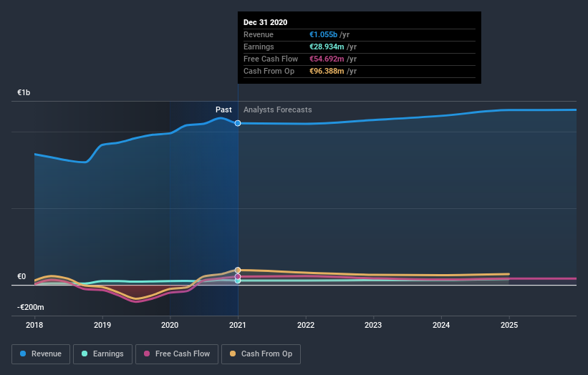Click the orange Cash From Op marker at 2021

point(238,270)
